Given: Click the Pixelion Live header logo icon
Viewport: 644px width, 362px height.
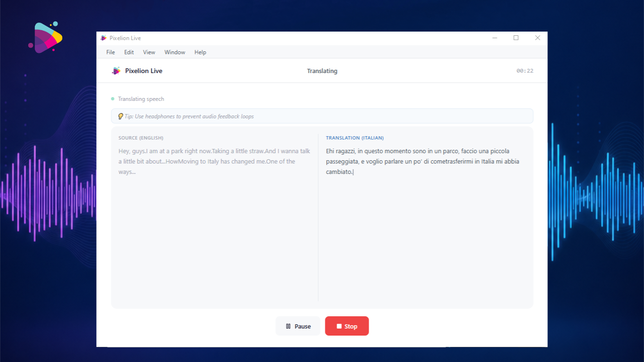Looking at the screenshot, I should point(116,71).
